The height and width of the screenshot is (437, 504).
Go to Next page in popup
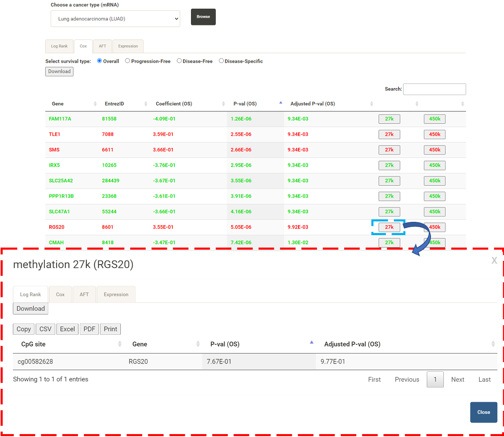coord(458,379)
